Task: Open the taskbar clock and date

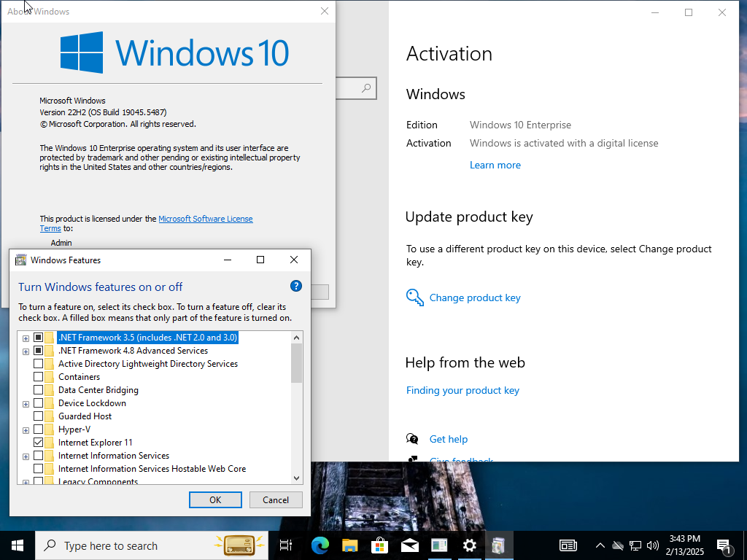Action: (x=684, y=545)
